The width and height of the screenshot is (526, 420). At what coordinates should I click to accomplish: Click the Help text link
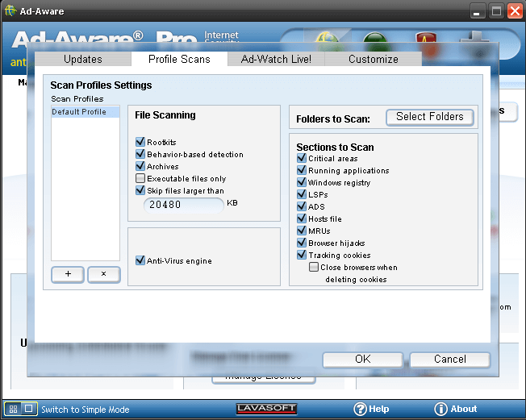pos(378,409)
